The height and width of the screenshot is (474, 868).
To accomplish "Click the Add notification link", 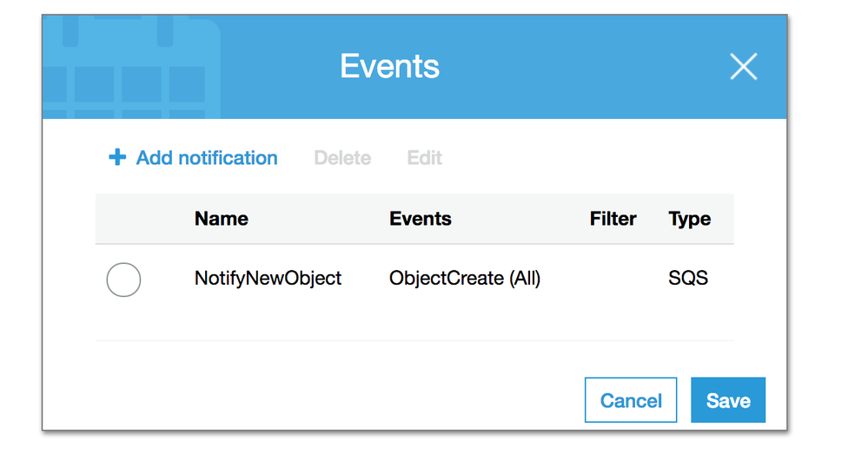I will [x=207, y=158].
